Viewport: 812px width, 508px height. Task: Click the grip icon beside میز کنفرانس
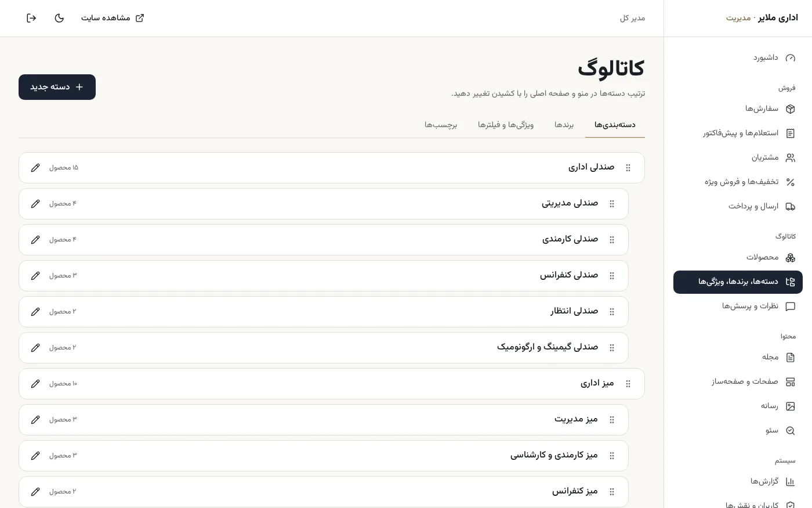point(612,492)
